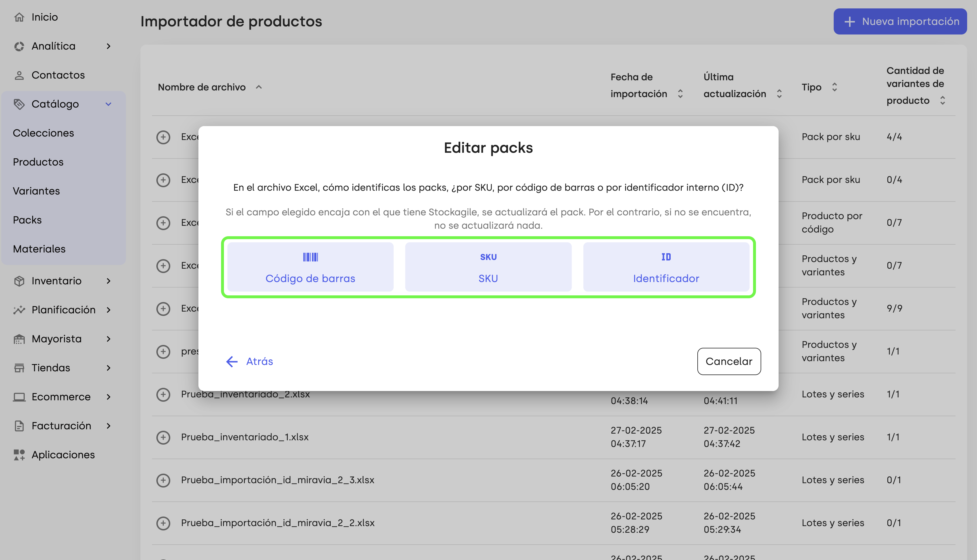The width and height of the screenshot is (977, 560).
Task: Expand row Prueba_importación_id_miravia_2_2.xlsx plus icon
Action: click(x=163, y=523)
